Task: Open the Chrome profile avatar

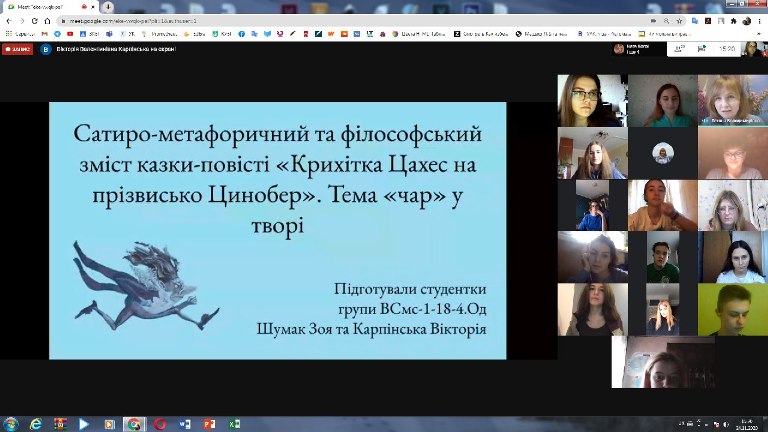Action: coord(746,21)
